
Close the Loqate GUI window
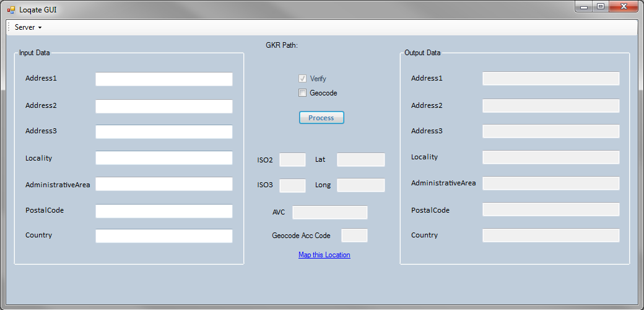click(624, 7)
